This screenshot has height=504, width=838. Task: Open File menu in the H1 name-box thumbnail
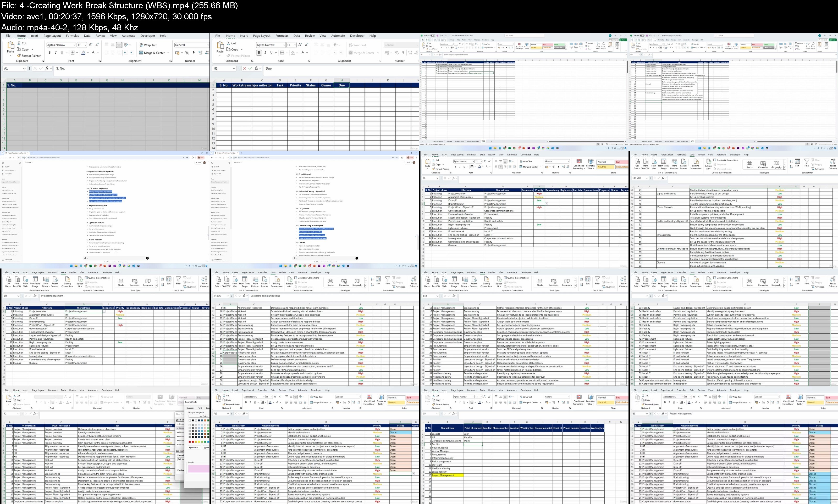(x=217, y=36)
